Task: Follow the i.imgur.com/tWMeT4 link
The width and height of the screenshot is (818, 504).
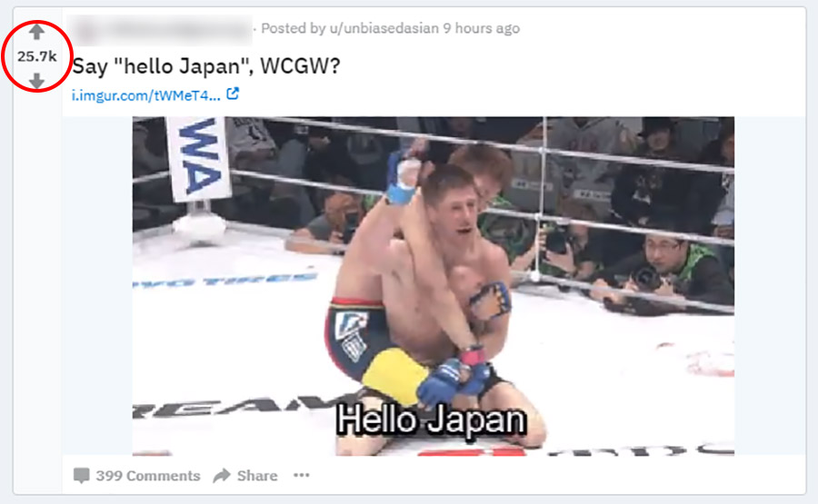Action: (146, 95)
